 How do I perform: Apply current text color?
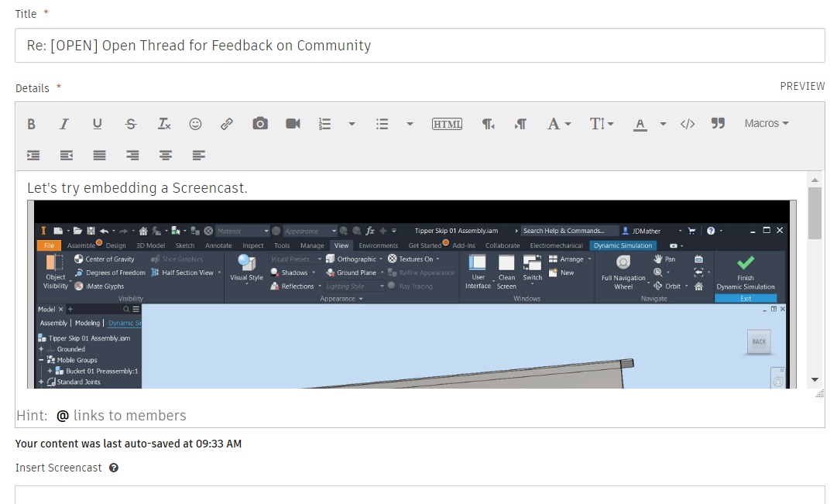640,125
